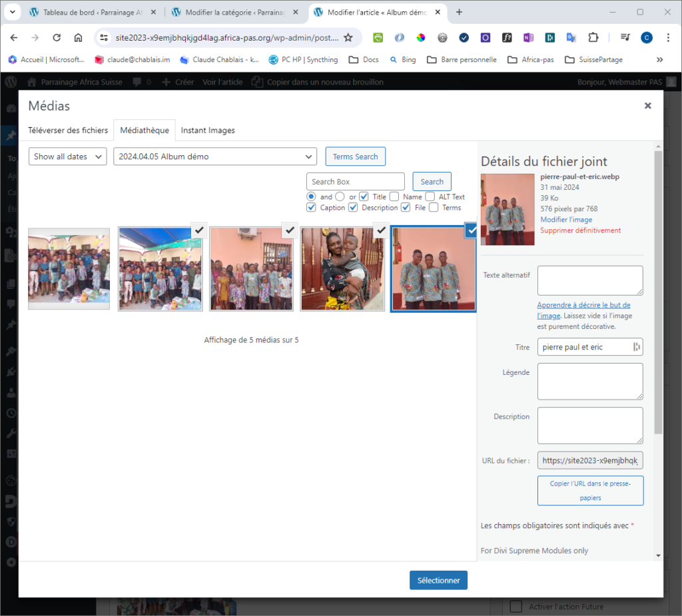Open a new browser tab with plus icon
Screen dimensions: 682x616
point(459,12)
